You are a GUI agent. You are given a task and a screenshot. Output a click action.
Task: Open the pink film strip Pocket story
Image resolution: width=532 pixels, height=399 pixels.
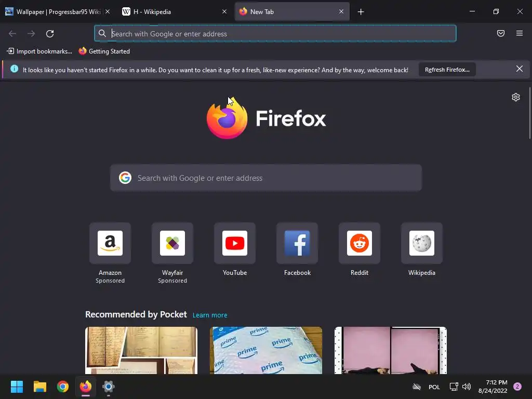[391, 351]
